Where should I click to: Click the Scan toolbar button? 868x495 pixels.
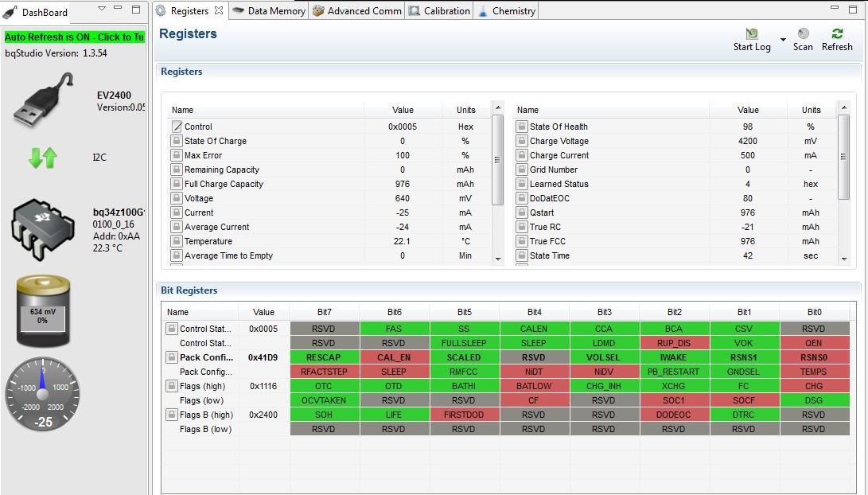[803, 40]
